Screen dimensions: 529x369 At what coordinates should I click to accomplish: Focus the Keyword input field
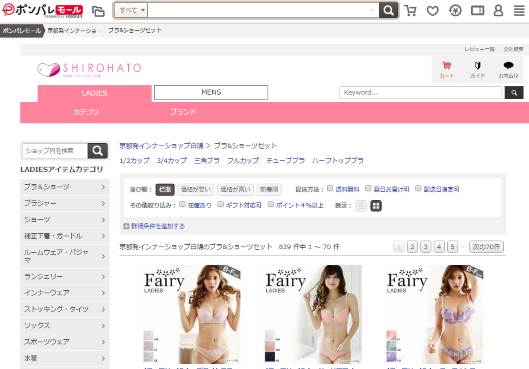[x=422, y=92]
